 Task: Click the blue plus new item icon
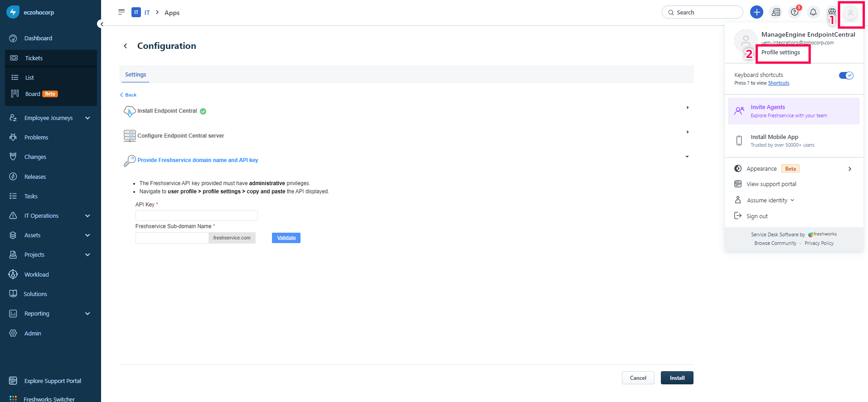click(756, 12)
